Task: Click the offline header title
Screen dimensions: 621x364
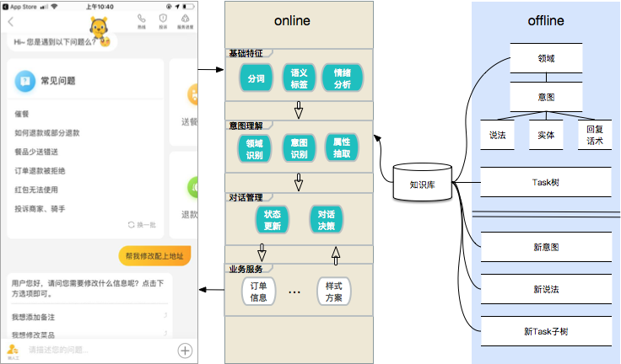Action: [546, 20]
